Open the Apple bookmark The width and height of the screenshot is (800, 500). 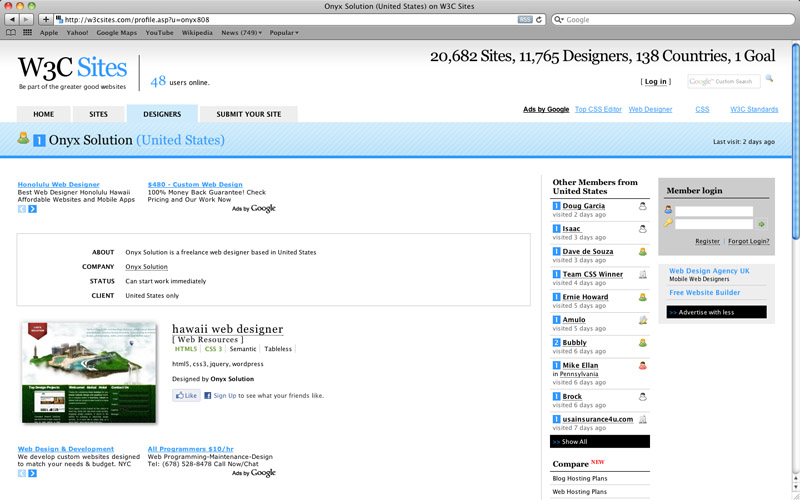49,33
